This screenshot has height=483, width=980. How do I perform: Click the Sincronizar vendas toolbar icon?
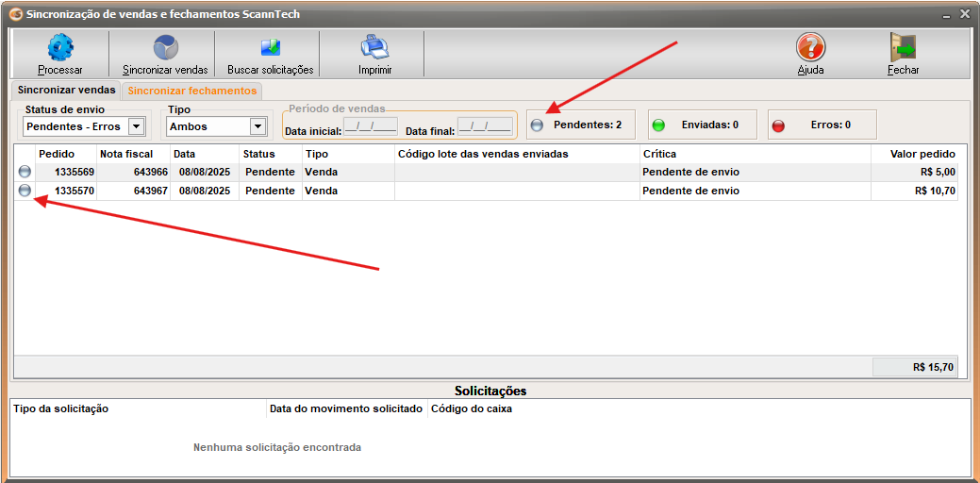(165, 47)
